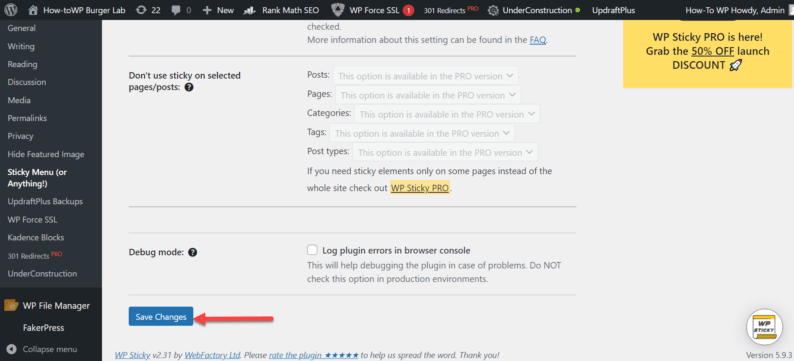The width and height of the screenshot is (794, 361).
Task: Open UpdraftPlus admin bar menu
Action: [x=613, y=10]
